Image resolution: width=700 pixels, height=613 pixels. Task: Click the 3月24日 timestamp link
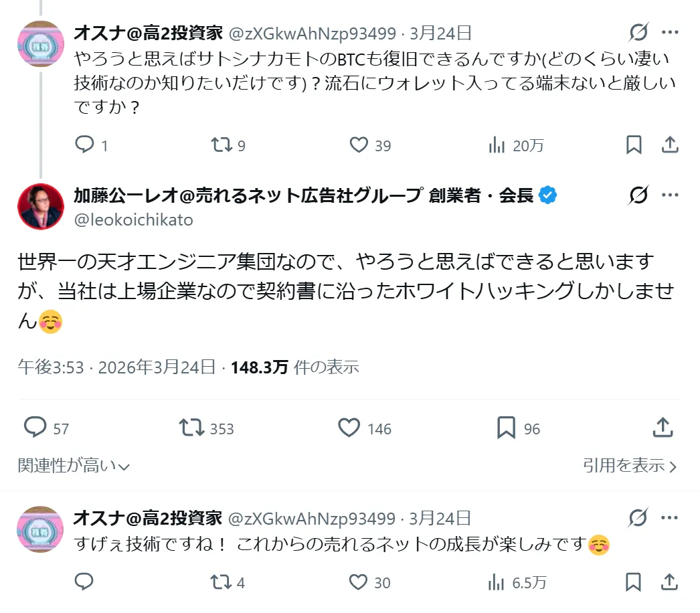(441, 30)
